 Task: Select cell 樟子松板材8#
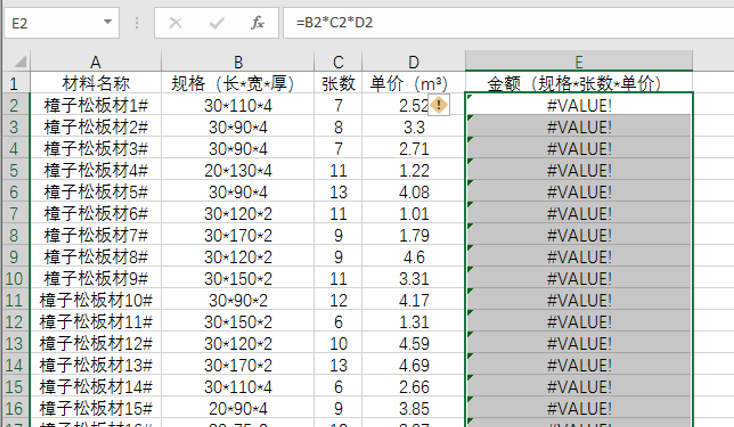point(96,257)
